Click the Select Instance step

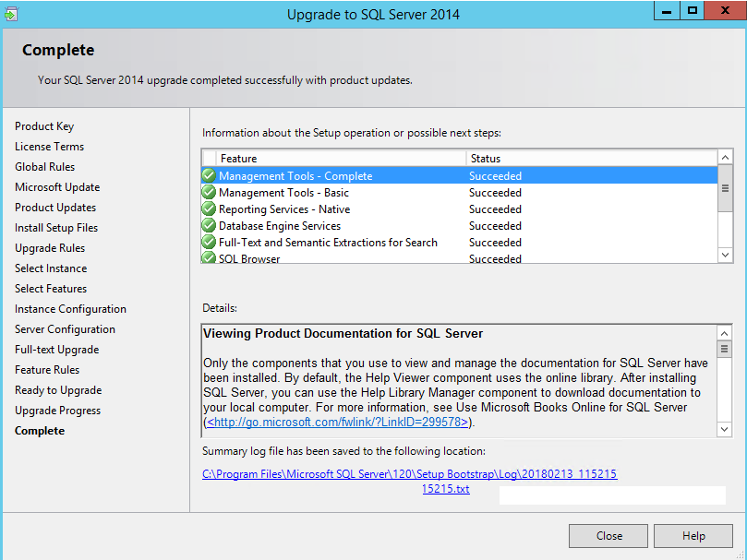click(51, 268)
